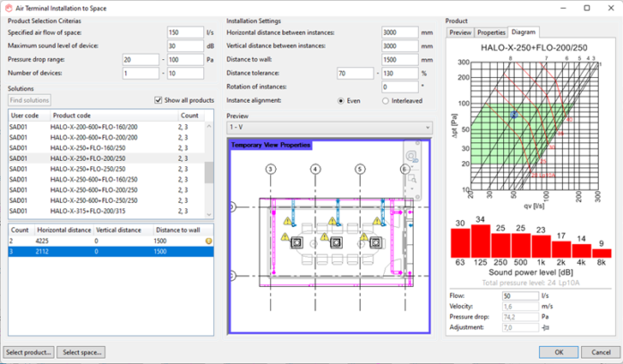Image resolution: width=623 pixels, height=364 pixels.
Task: Select row HALO-X-250-600+FLO-200/250
Action: [107, 190]
